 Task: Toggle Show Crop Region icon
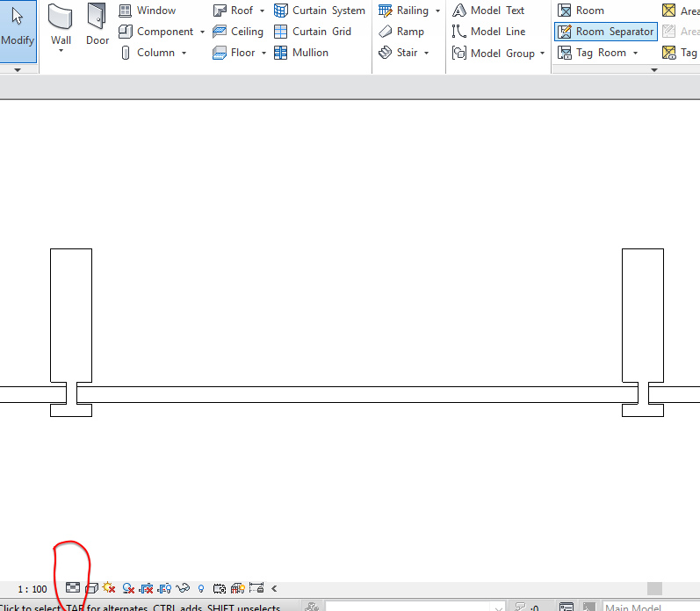coord(164,589)
